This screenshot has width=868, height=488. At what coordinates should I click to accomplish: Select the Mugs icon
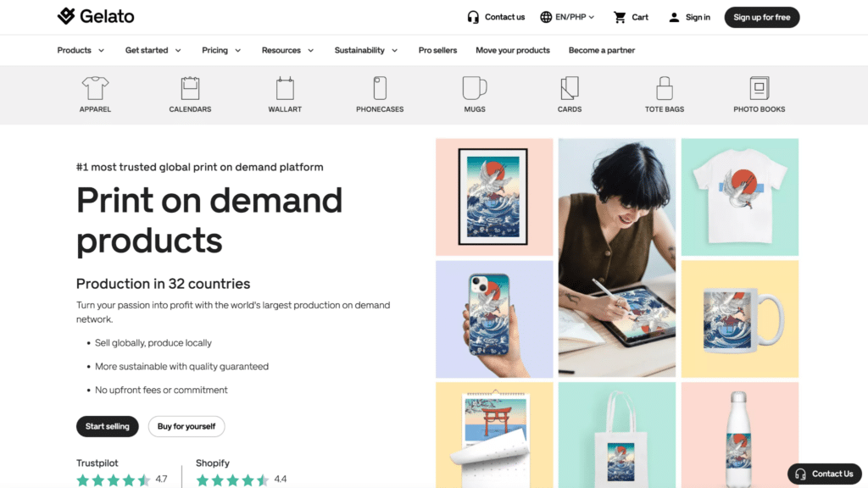tap(475, 88)
